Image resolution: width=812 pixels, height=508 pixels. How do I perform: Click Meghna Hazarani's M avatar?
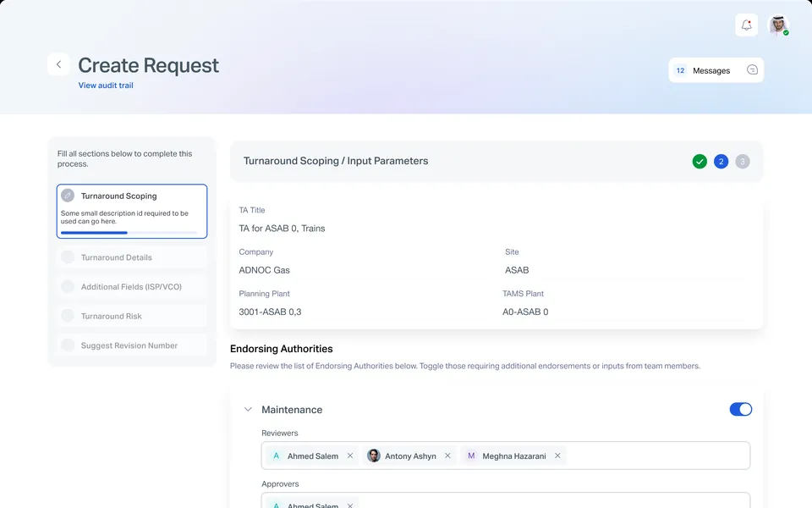pyautogui.click(x=471, y=456)
